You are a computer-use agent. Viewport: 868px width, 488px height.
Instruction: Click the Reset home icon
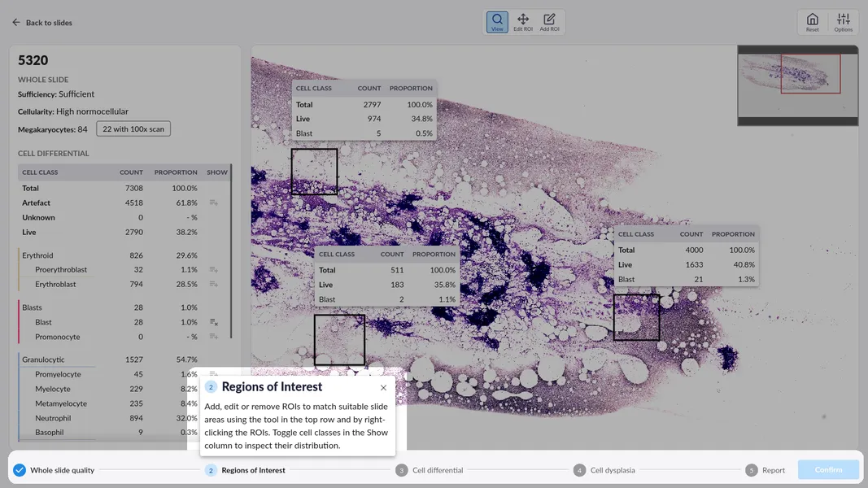click(x=812, y=22)
